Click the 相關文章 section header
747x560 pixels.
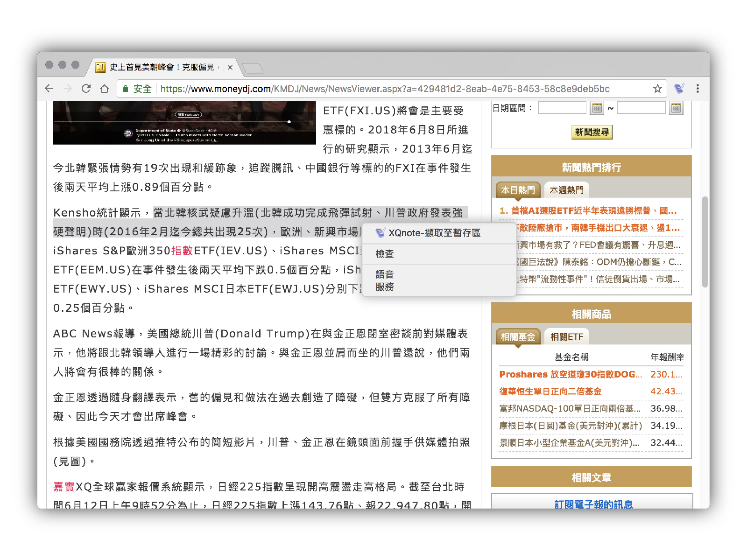point(592,477)
